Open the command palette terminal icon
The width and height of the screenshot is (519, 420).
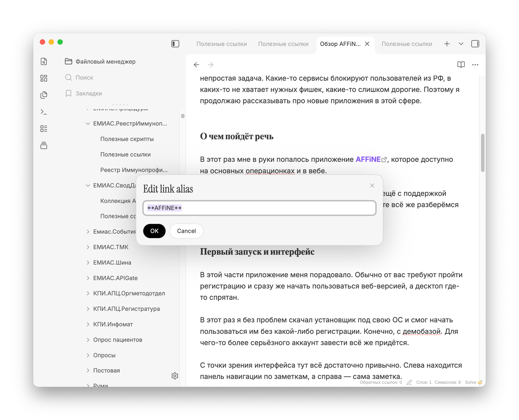(x=44, y=112)
